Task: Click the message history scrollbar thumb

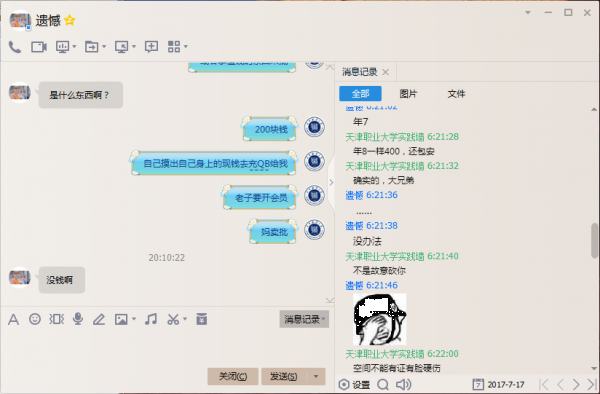Action: tap(594, 241)
